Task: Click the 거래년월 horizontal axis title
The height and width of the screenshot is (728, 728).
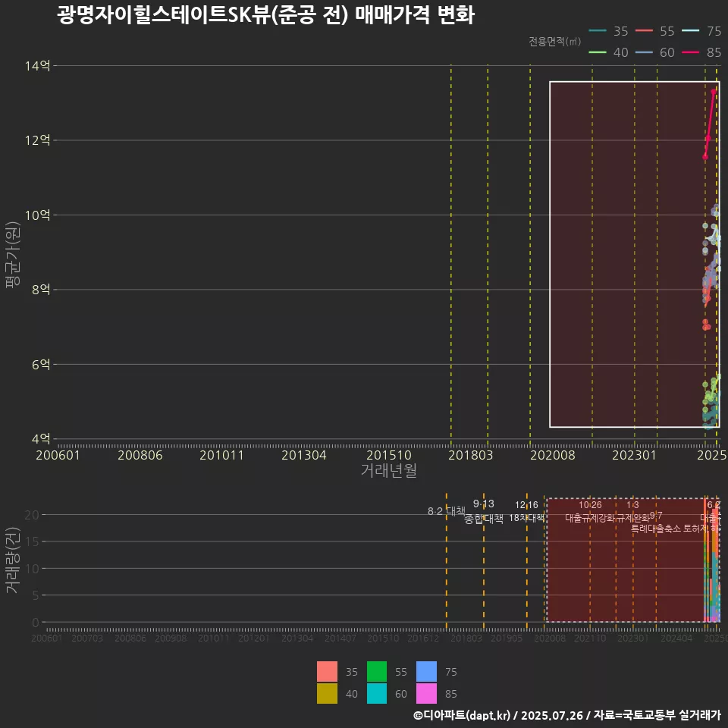Action: tap(388, 470)
